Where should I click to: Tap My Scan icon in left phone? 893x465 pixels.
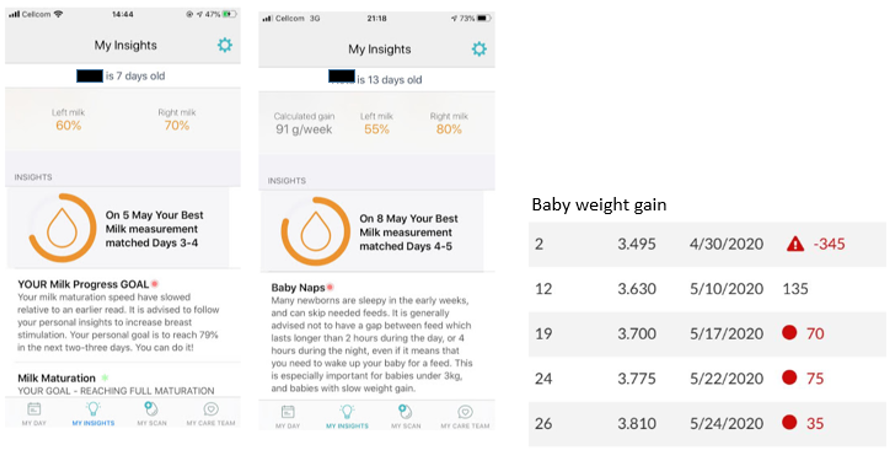(x=151, y=409)
